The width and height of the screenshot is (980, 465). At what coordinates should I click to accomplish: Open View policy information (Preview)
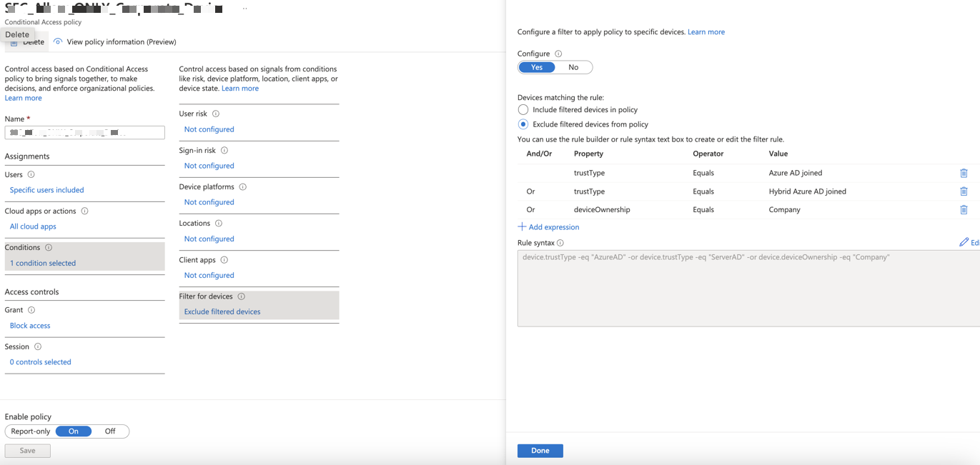pyautogui.click(x=121, y=42)
